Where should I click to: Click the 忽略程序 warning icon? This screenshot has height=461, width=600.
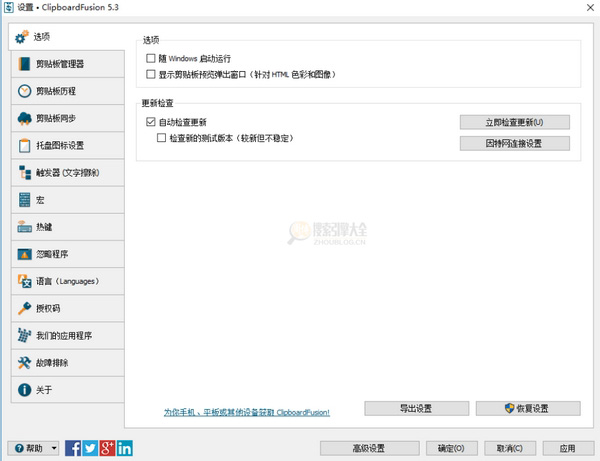(x=24, y=254)
